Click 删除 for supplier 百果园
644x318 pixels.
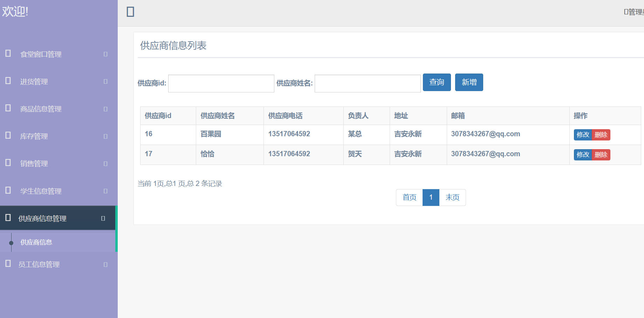tap(601, 135)
